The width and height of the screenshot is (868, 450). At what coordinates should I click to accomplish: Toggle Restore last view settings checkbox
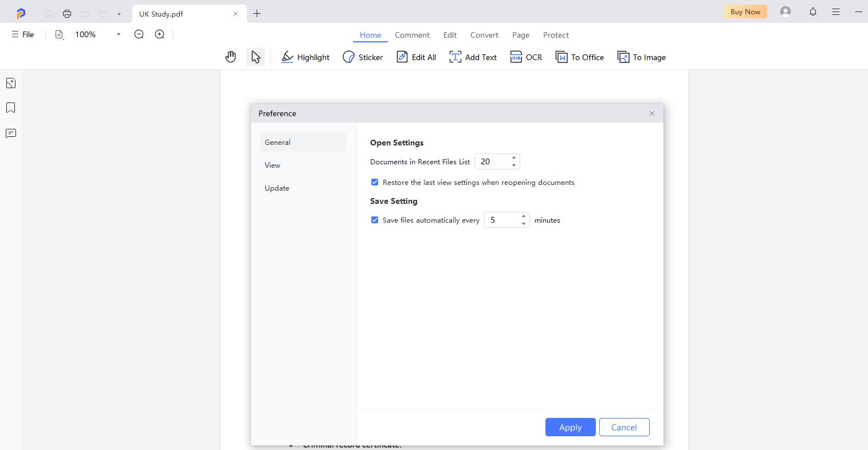(375, 182)
